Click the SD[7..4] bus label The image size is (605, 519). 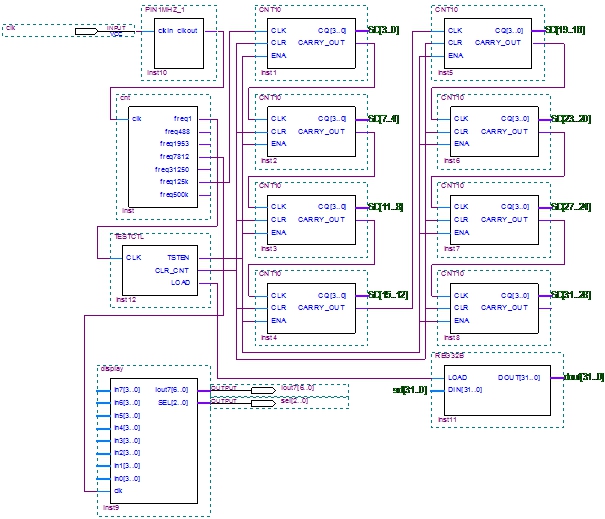(384, 118)
